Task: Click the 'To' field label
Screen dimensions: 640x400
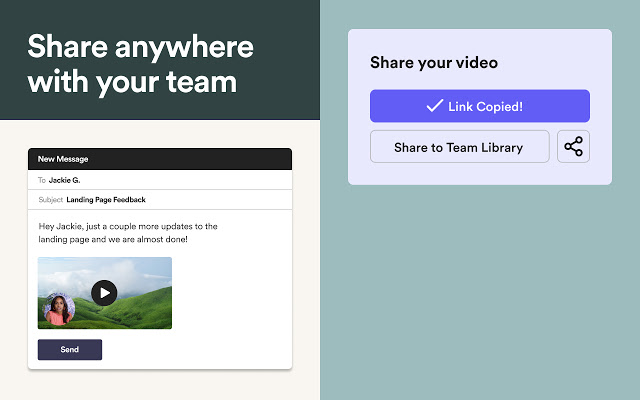Action: pyautogui.click(x=42, y=180)
